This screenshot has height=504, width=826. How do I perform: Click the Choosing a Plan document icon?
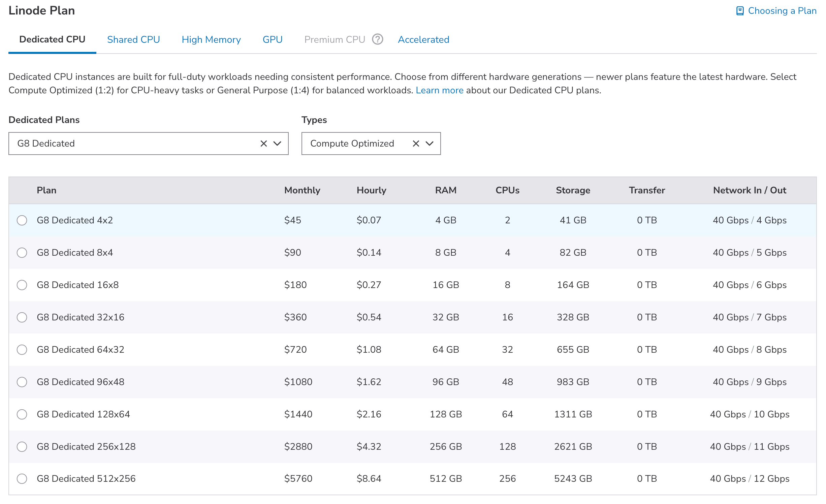tap(740, 11)
